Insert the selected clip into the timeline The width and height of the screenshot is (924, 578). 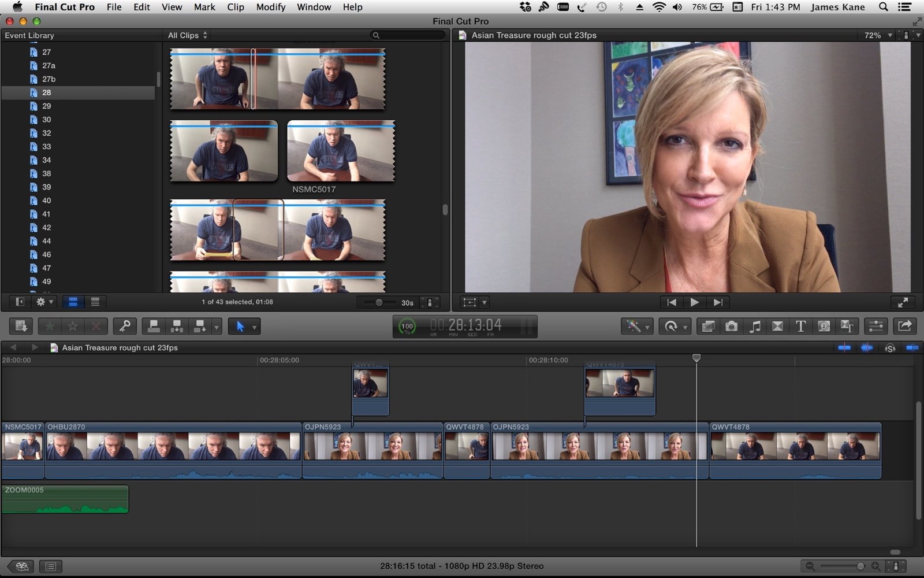(177, 327)
